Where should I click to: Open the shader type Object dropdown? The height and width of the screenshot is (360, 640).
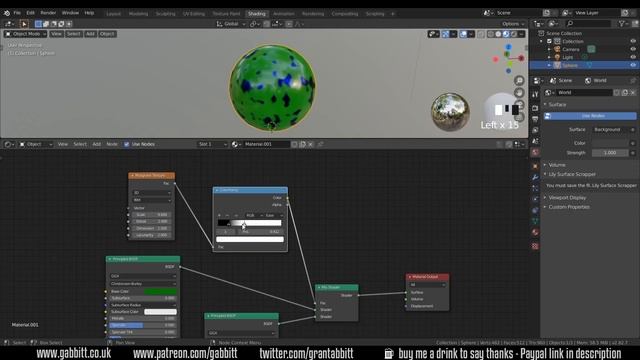36,144
